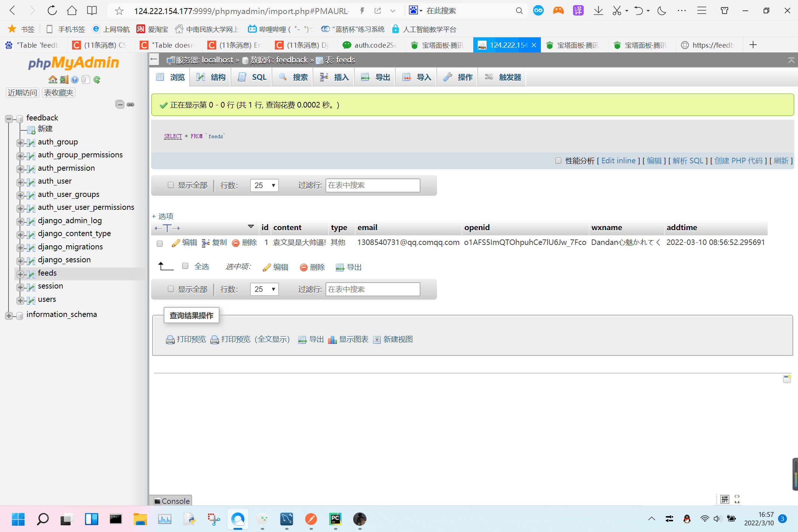Open a new browser tab with plus

(x=753, y=45)
